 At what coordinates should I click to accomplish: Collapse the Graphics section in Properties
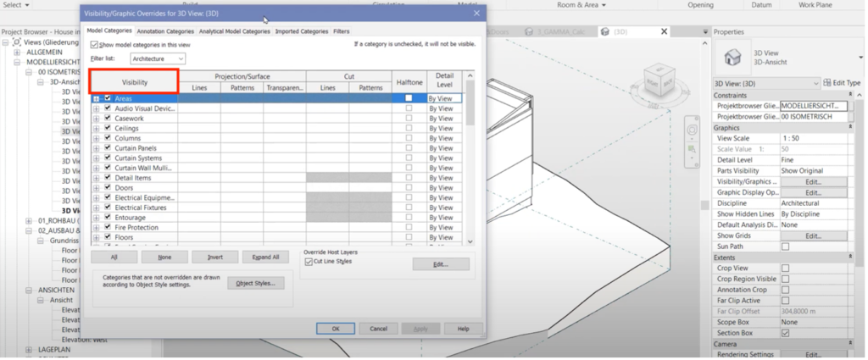[850, 128]
